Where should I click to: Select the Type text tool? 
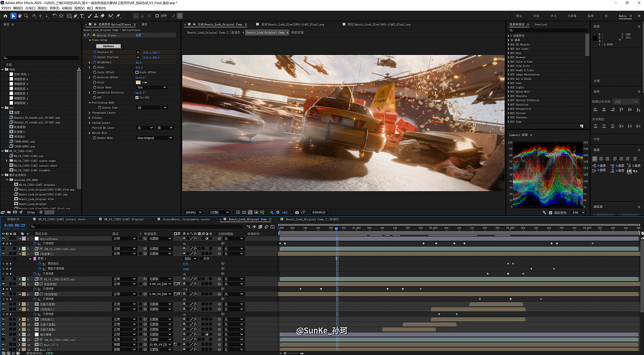pos(82,16)
